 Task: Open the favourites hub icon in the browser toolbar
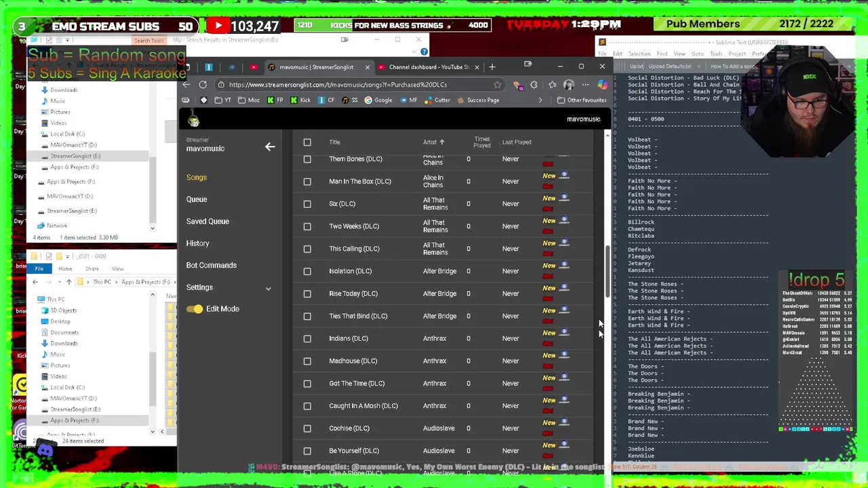point(552,85)
